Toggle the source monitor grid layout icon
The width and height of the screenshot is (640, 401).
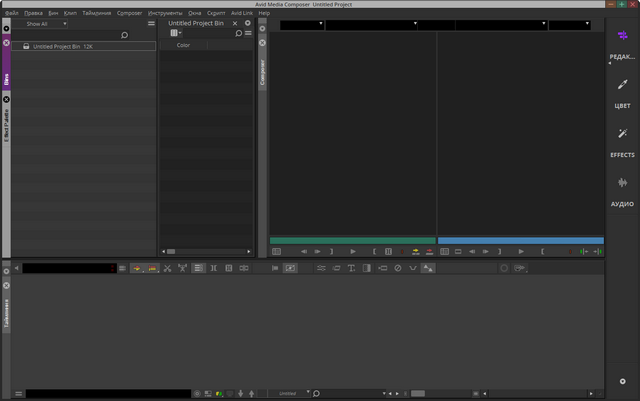(276, 252)
